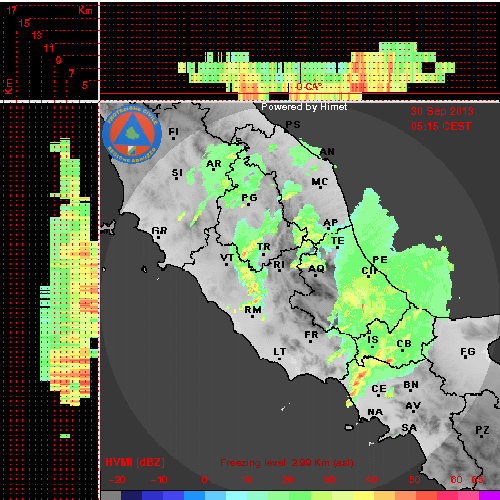Click the PZ city label
The image size is (500, 500).
coord(482,430)
